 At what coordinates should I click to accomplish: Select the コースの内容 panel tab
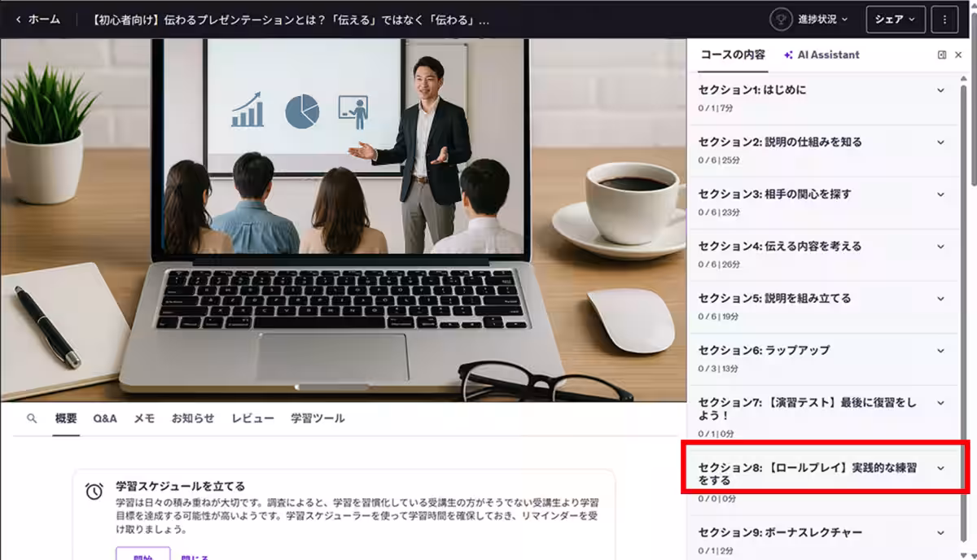click(x=731, y=55)
